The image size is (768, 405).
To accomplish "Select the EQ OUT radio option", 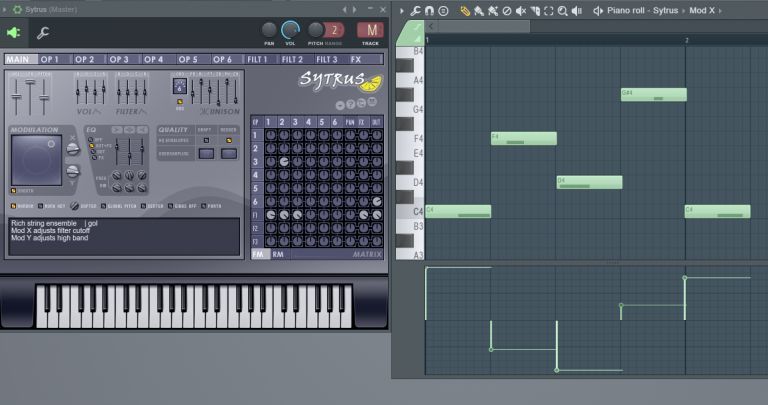I will click(x=94, y=152).
